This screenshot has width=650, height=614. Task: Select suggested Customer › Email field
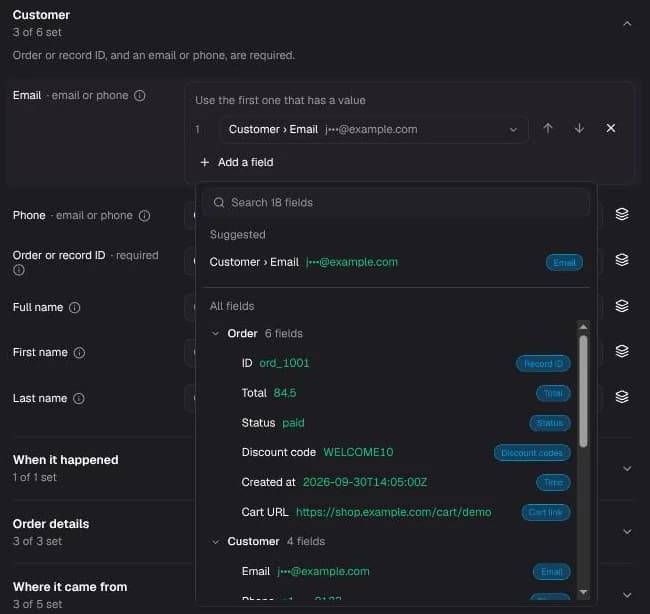pyautogui.click(x=396, y=262)
